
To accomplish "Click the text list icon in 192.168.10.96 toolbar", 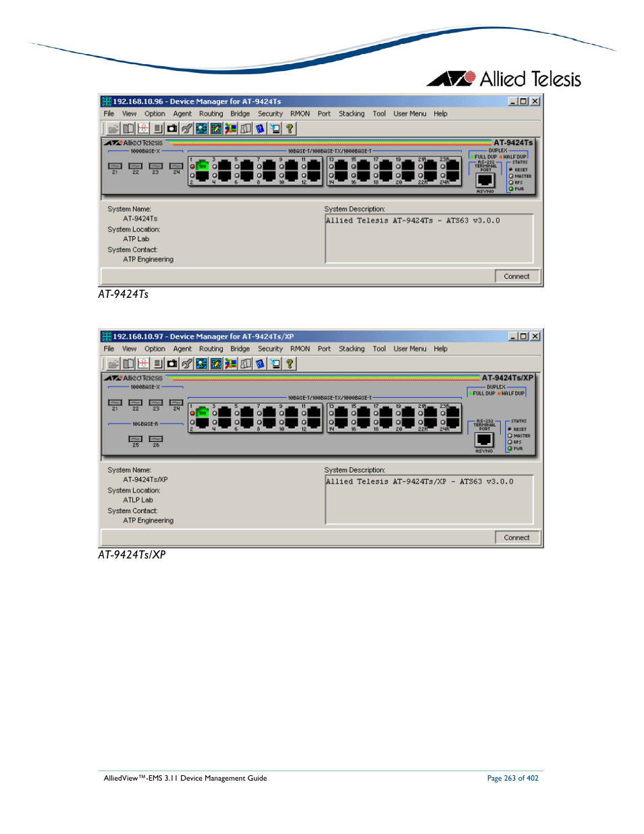I will 157,128.
